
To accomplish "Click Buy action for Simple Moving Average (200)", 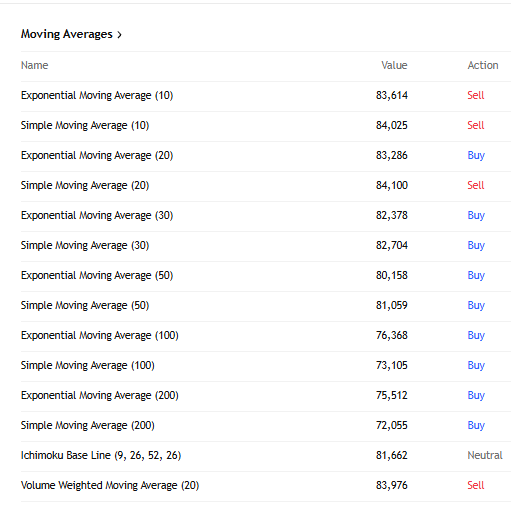I will (x=476, y=425).
